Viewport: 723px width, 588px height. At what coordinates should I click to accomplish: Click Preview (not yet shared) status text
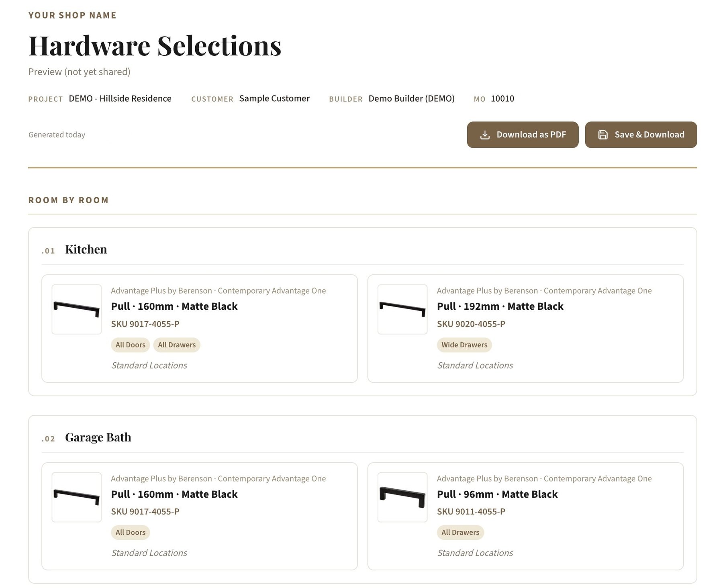tap(79, 72)
